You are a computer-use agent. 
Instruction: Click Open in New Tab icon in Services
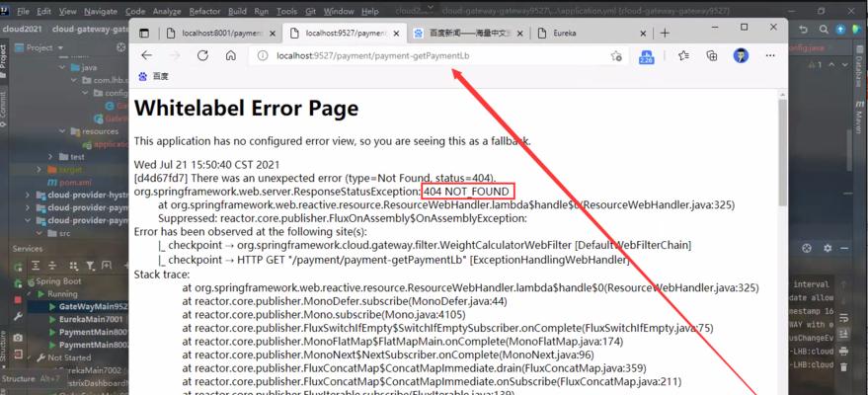click(x=108, y=266)
